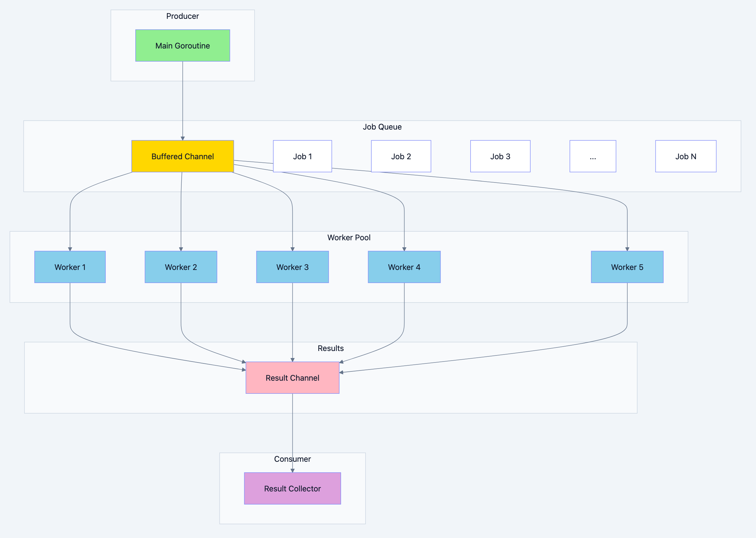Click the Worker 1 box
756x538 pixels.
click(70, 267)
